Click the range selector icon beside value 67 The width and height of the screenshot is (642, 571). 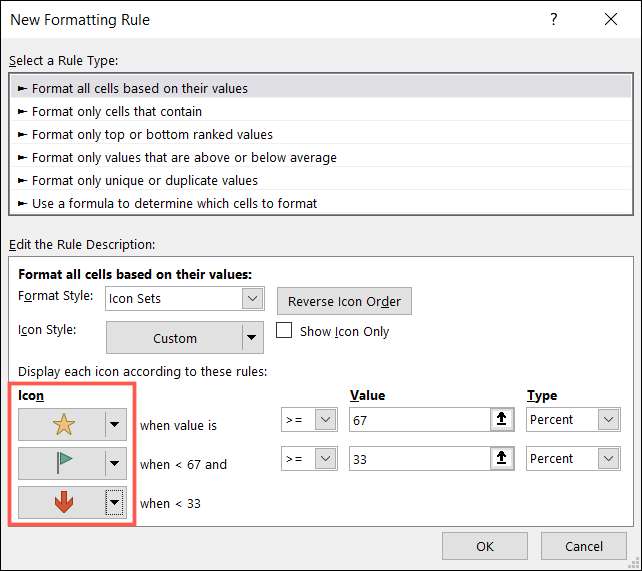click(x=502, y=420)
